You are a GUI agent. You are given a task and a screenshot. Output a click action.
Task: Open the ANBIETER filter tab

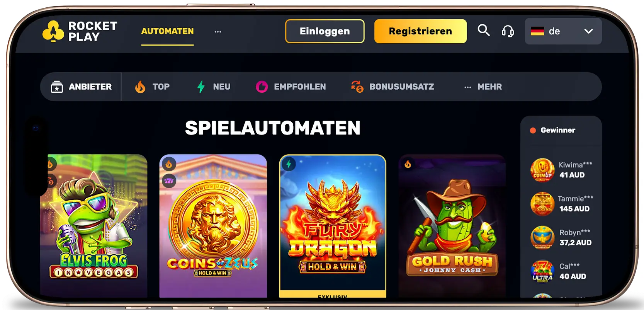(x=81, y=87)
